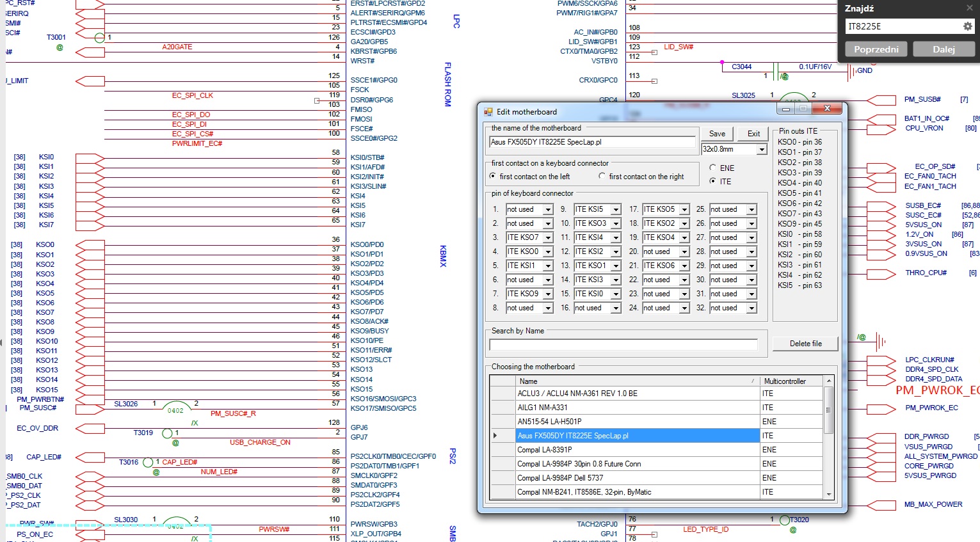
Task: Click the PWRLIMIT_EC# net label
Action: 197,143
